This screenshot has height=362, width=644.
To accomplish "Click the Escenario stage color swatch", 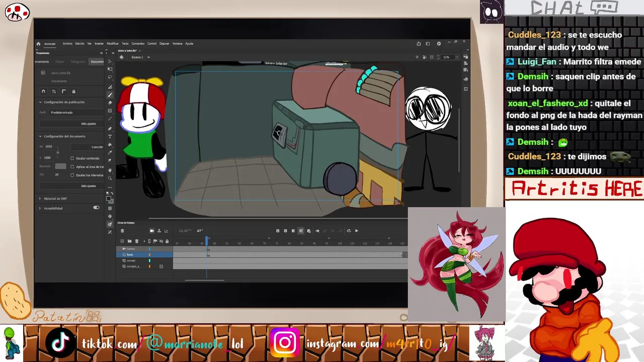I will pos(60,166).
